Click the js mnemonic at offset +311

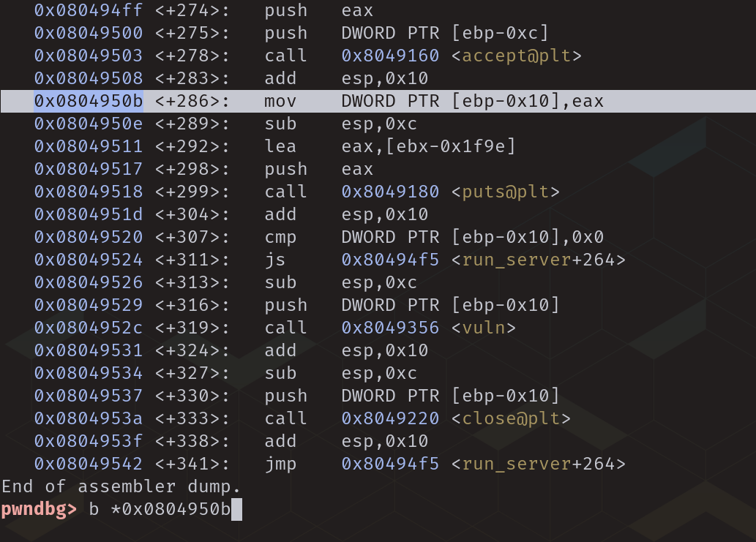click(x=275, y=260)
